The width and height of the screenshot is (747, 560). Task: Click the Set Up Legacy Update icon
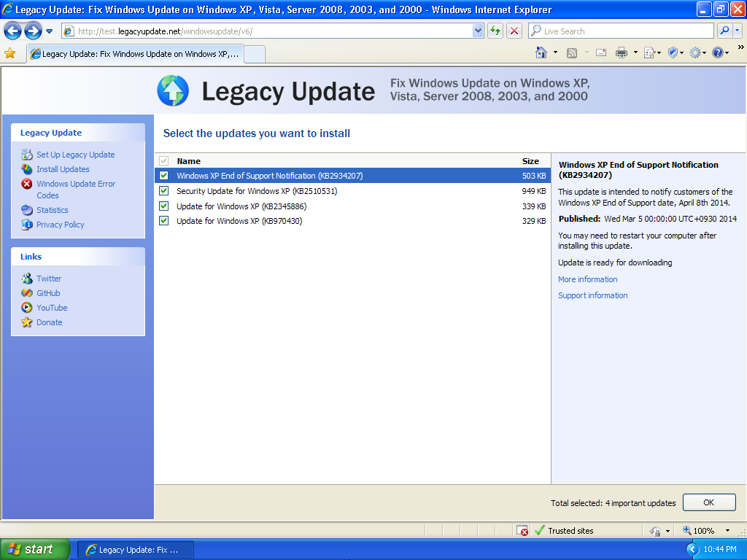tap(27, 155)
